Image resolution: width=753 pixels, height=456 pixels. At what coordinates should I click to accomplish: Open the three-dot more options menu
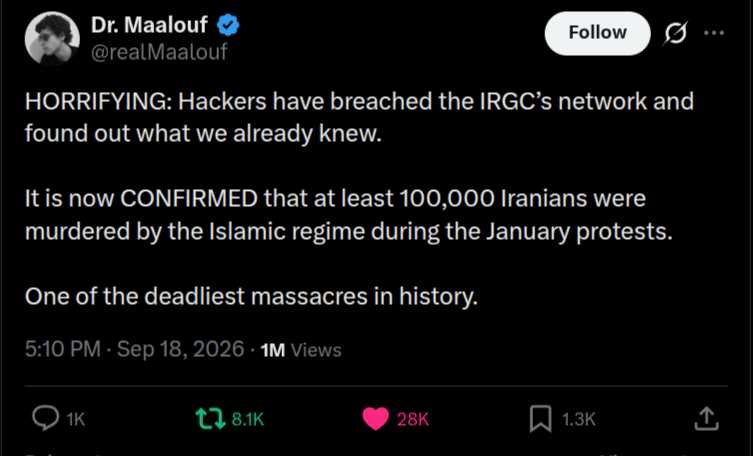click(714, 33)
